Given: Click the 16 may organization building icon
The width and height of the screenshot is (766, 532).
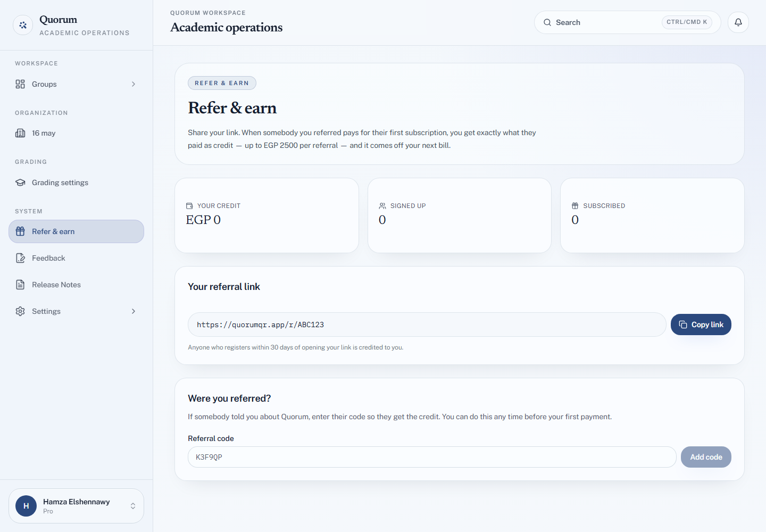Looking at the screenshot, I should [x=20, y=133].
